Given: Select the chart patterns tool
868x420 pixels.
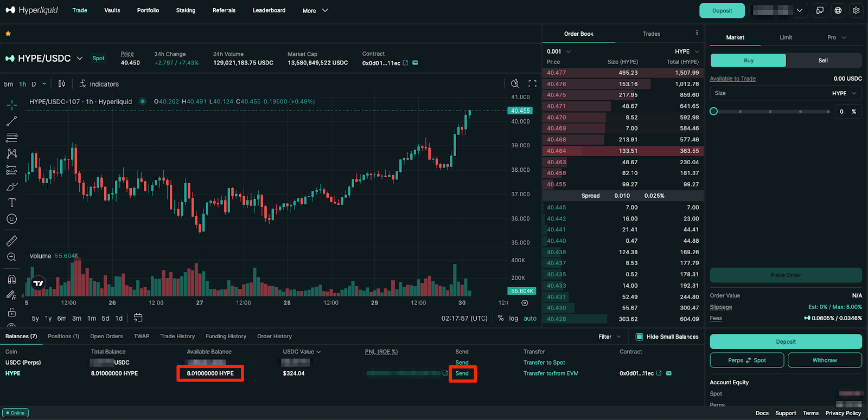Looking at the screenshot, I should (11, 153).
